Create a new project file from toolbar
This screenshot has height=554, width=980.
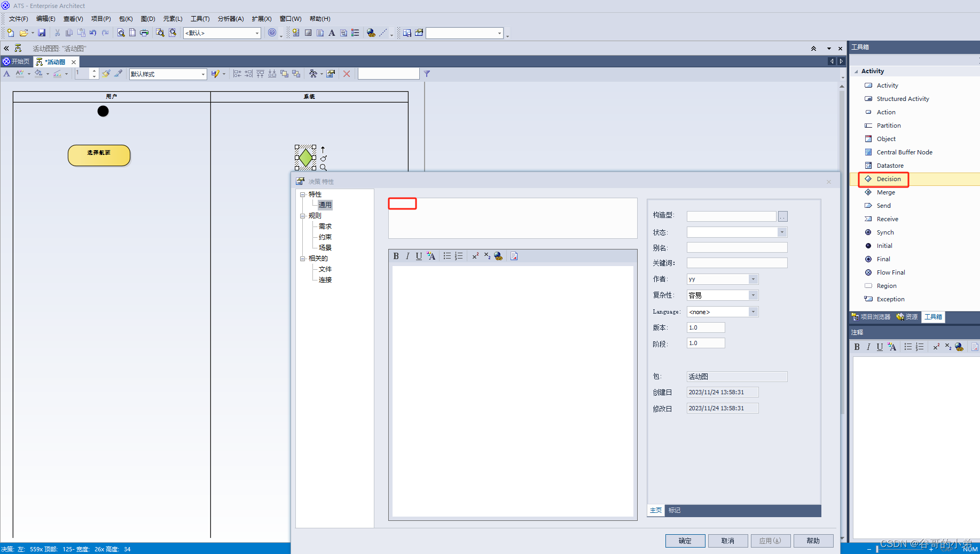(10, 33)
